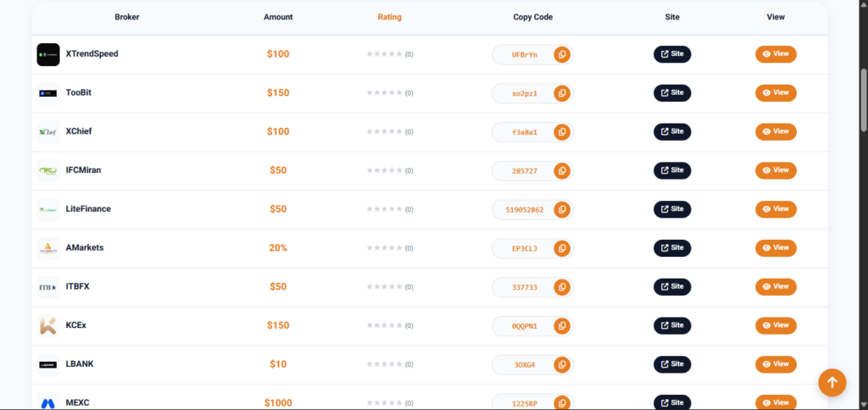Copy the ITBFX code 337733
This screenshot has width=868, height=410.
(562, 286)
